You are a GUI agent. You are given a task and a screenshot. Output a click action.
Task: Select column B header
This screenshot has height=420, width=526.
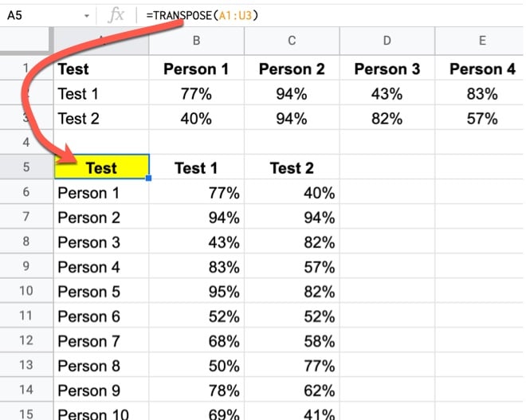196,41
